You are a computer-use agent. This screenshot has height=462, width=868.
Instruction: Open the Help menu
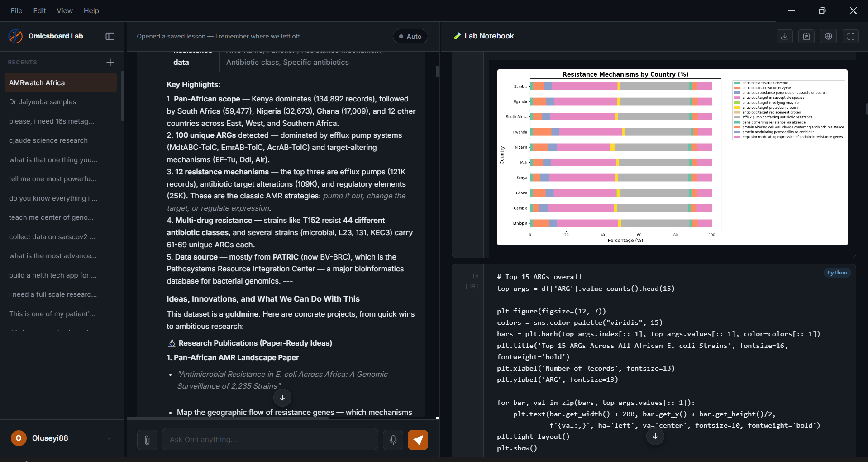(x=91, y=10)
